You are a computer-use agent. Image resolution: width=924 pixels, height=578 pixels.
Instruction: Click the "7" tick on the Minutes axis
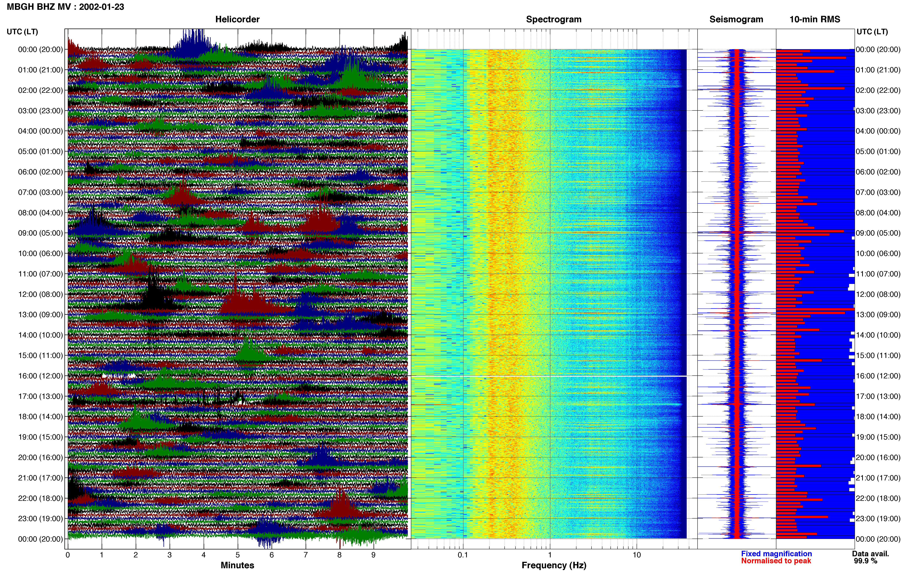click(306, 555)
